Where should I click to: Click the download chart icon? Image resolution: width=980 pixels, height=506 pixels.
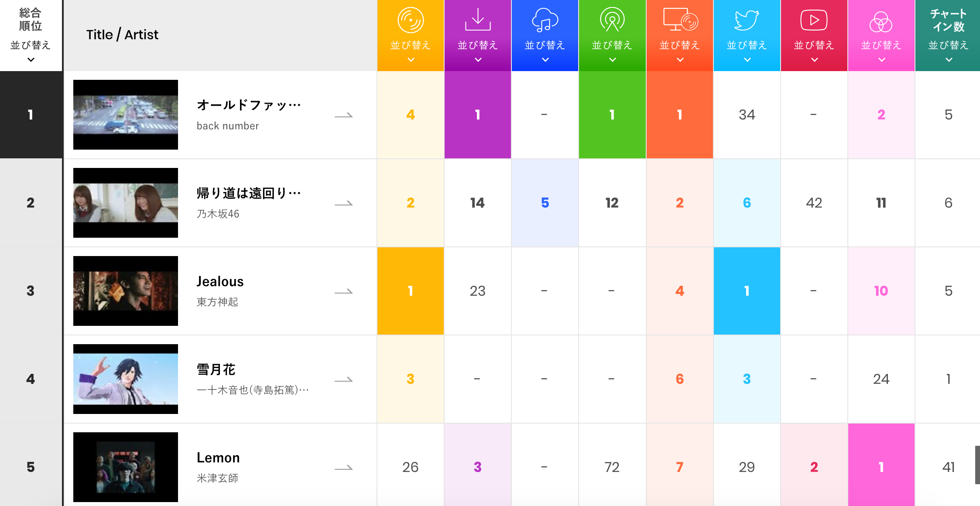click(478, 20)
